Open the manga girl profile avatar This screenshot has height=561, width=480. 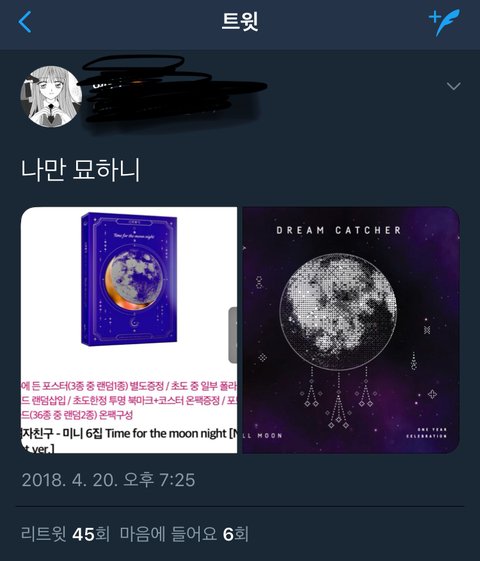point(51,96)
